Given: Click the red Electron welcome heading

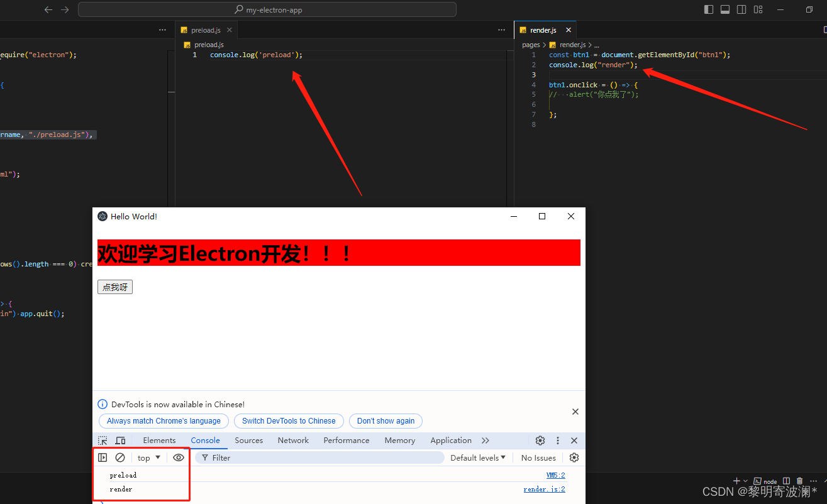Looking at the screenshot, I should click(339, 253).
